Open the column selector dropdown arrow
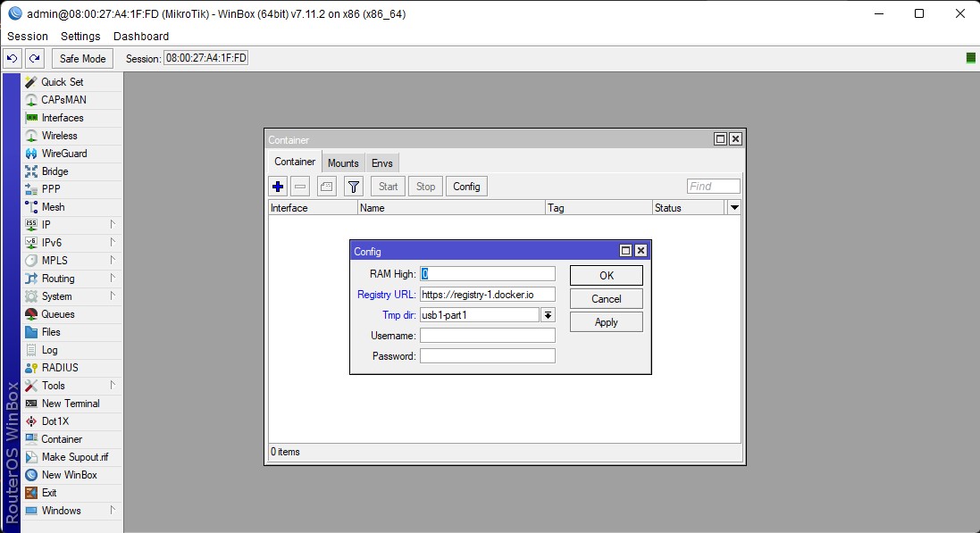 [734, 208]
